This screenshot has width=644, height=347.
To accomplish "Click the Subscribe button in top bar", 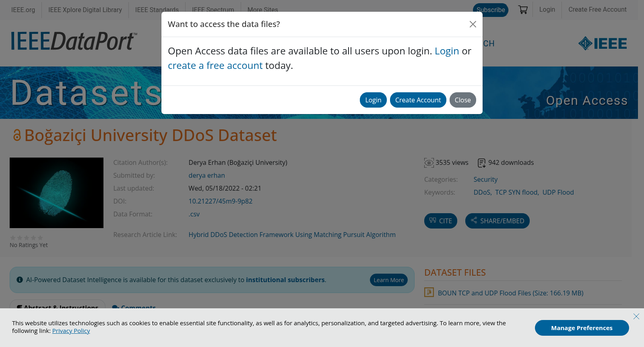I will click(x=491, y=10).
